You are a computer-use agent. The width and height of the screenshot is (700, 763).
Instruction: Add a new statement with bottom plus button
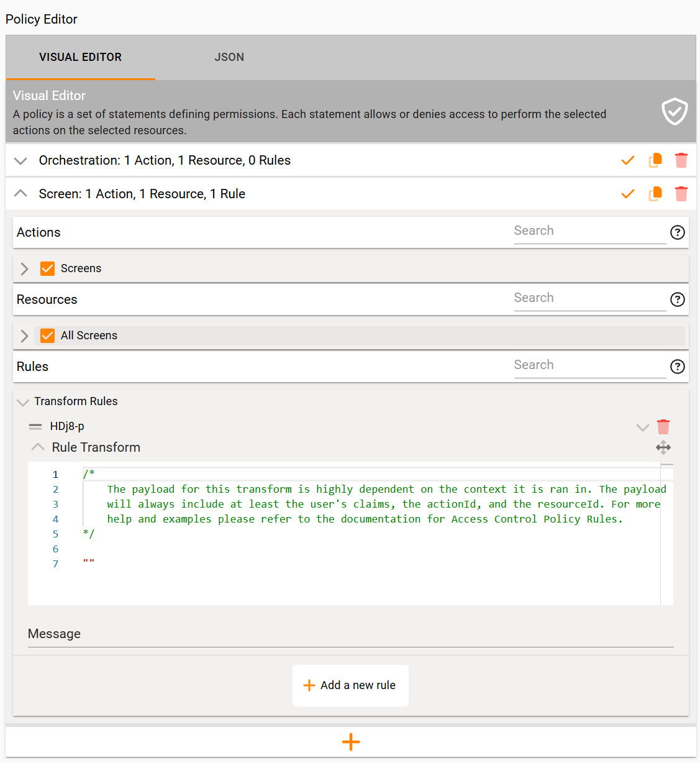coord(351,742)
